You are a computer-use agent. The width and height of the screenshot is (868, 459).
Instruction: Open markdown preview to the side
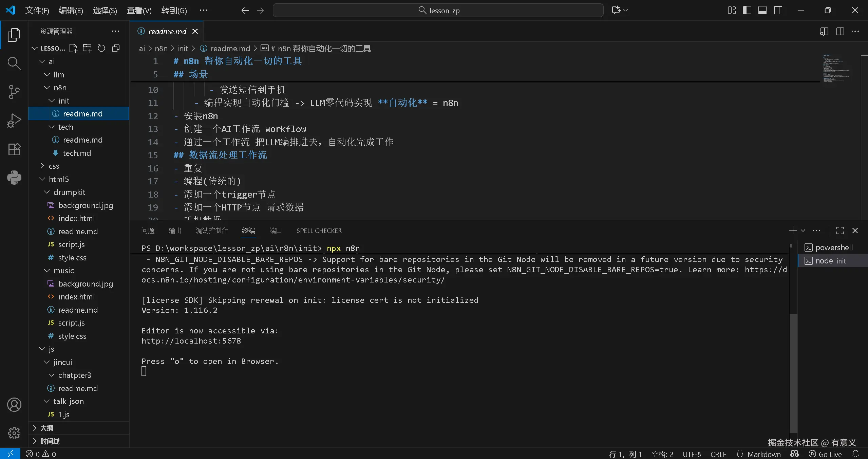[x=824, y=32]
